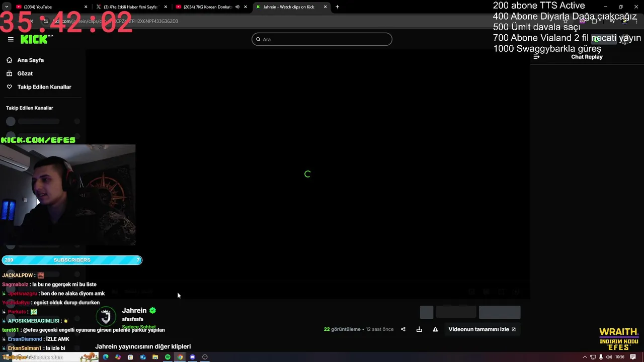Click Jahrein's channel avatar
The width and height of the screenshot is (644, 362).
[x=106, y=317]
